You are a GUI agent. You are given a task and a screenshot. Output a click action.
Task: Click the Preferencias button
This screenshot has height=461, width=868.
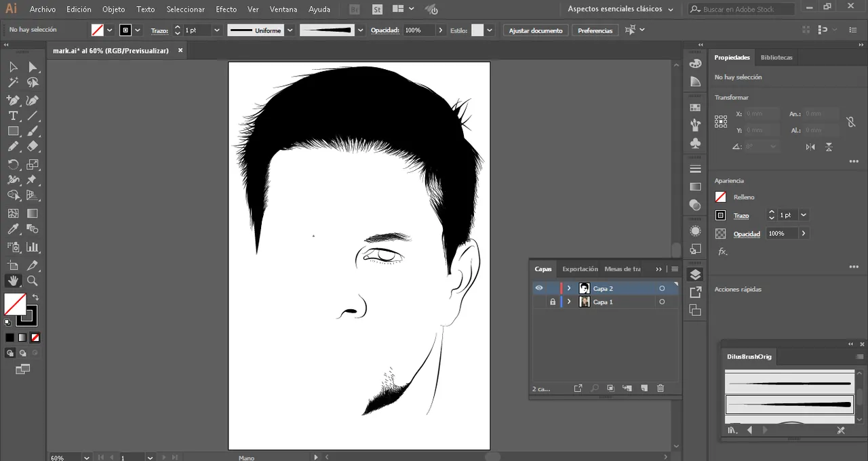595,31
